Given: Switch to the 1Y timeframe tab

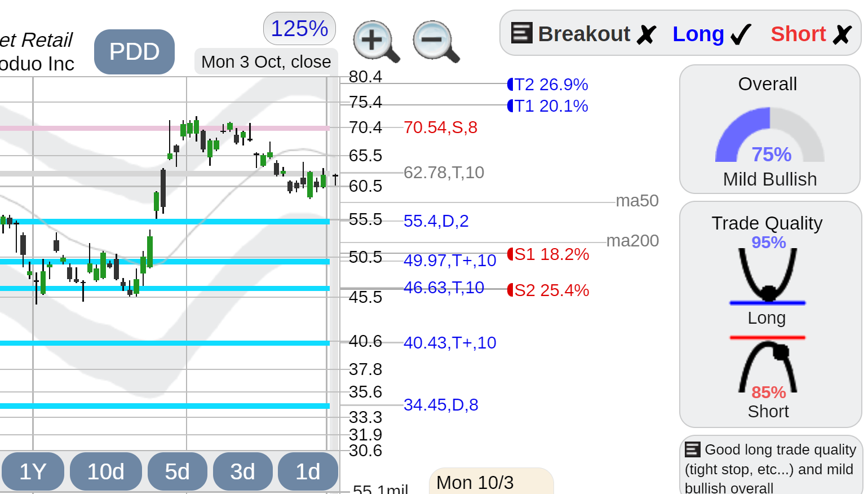Looking at the screenshot, I should [x=33, y=471].
